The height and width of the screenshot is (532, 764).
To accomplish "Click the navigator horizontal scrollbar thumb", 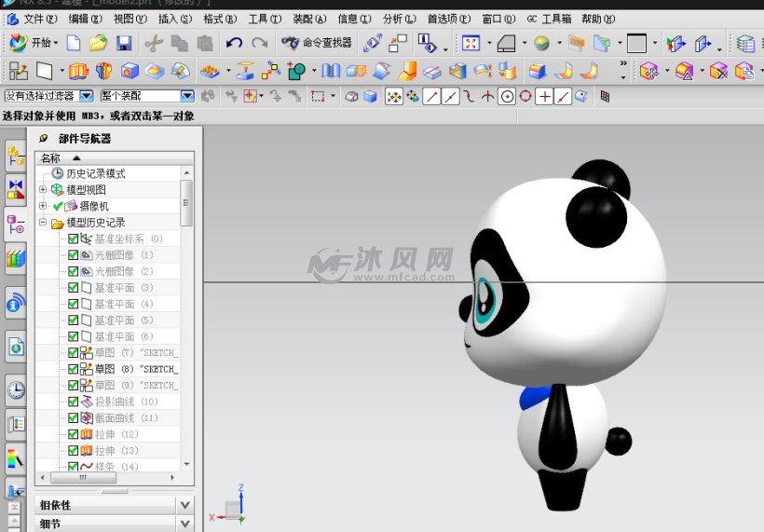I will click(x=83, y=478).
